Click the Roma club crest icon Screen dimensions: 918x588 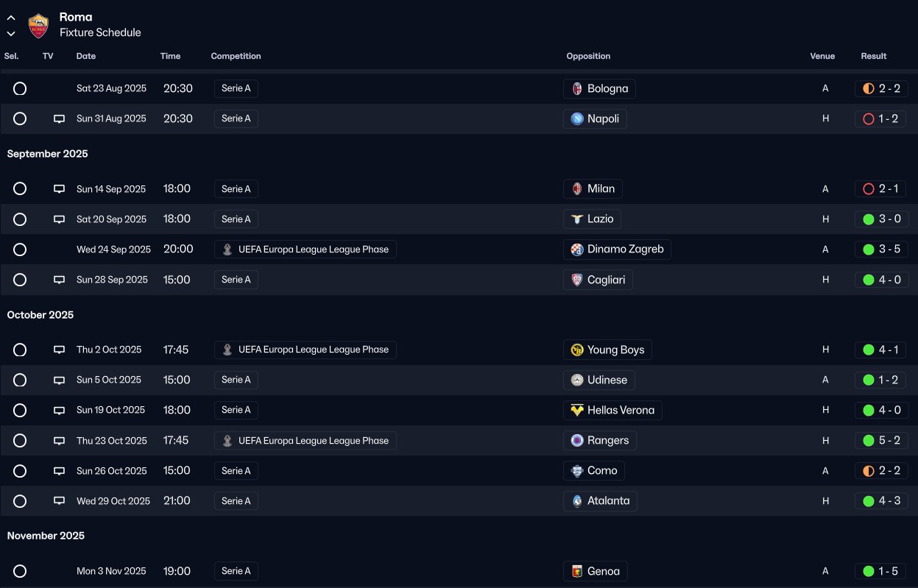tap(38, 26)
